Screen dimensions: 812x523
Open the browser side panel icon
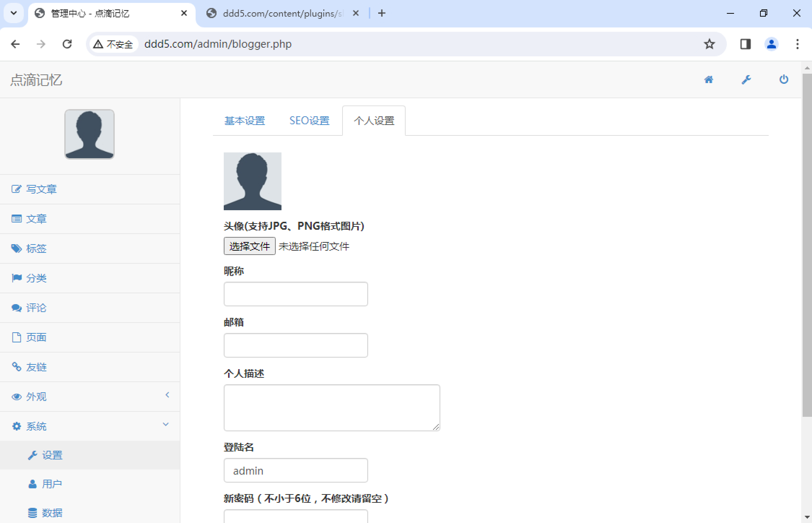click(745, 44)
